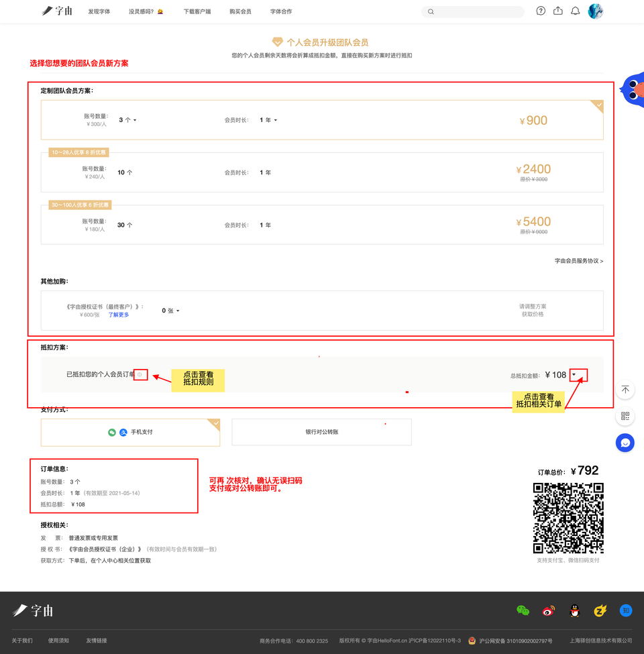The width and height of the screenshot is (644, 654).
Task: Click the blue Alipay icon
Action: [x=123, y=433]
